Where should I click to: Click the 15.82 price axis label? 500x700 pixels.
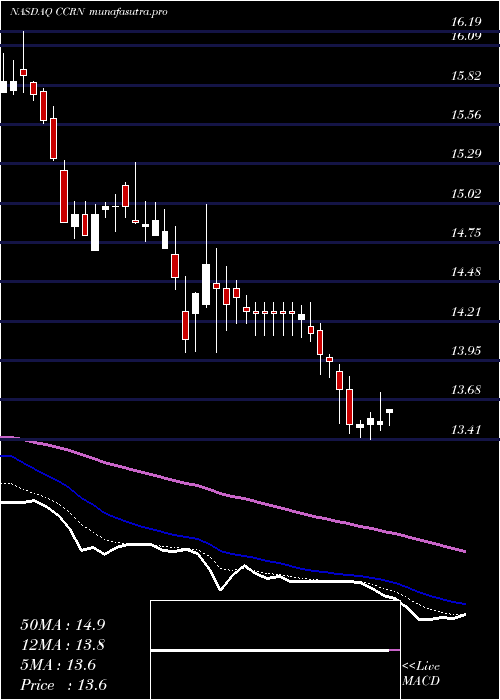click(x=466, y=75)
